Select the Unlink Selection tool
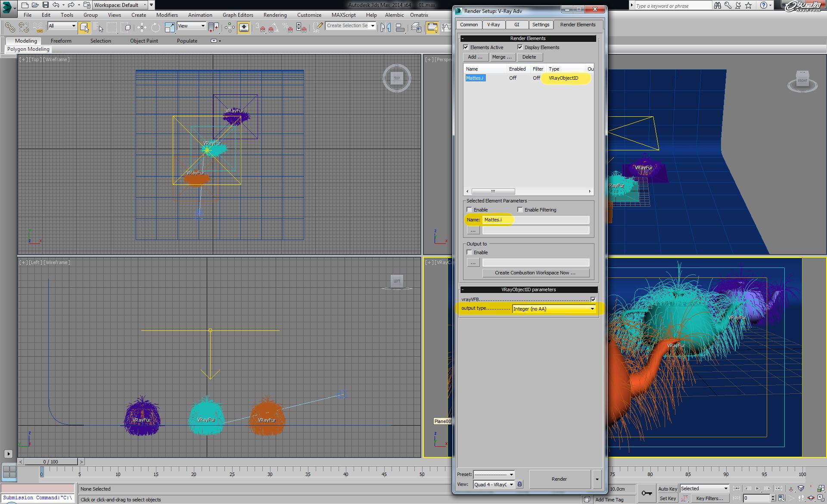Viewport: 827px width, 504px height. point(24,28)
